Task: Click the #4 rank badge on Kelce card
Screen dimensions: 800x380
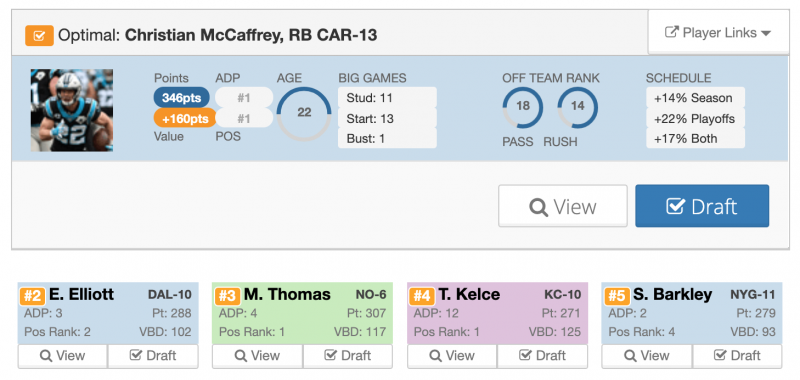Action: [x=422, y=296]
